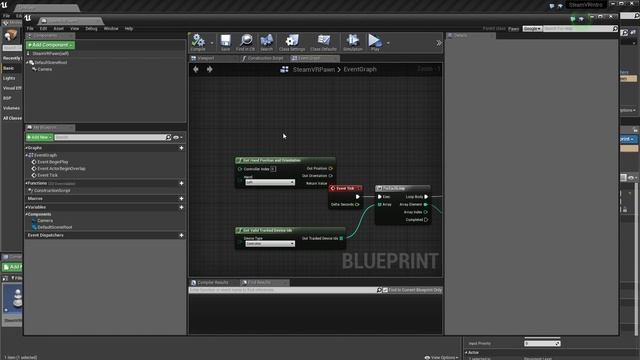Click Array Index pin on ForEachLoop

point(426,212)
